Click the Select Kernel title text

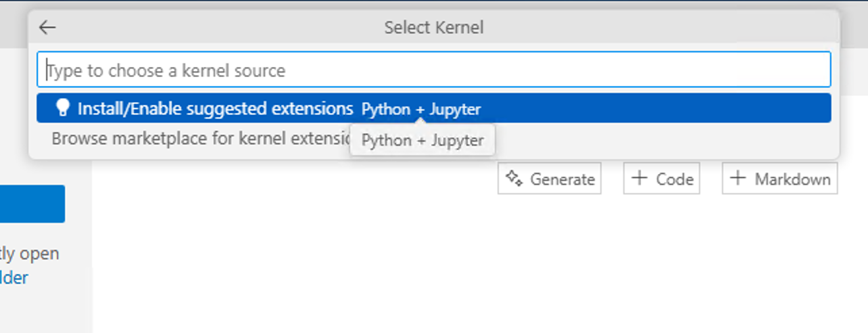(x=433, y=28)
